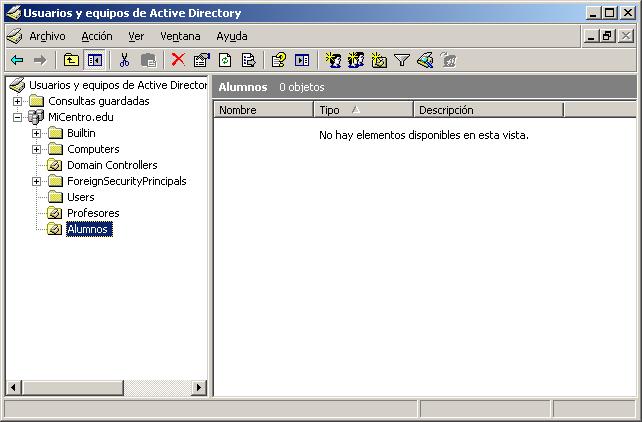Image resolution: width=642 pixels, height=422 pixels.
Task: Collapse the MiCentro.edu domain node
Action: (18, 117)
